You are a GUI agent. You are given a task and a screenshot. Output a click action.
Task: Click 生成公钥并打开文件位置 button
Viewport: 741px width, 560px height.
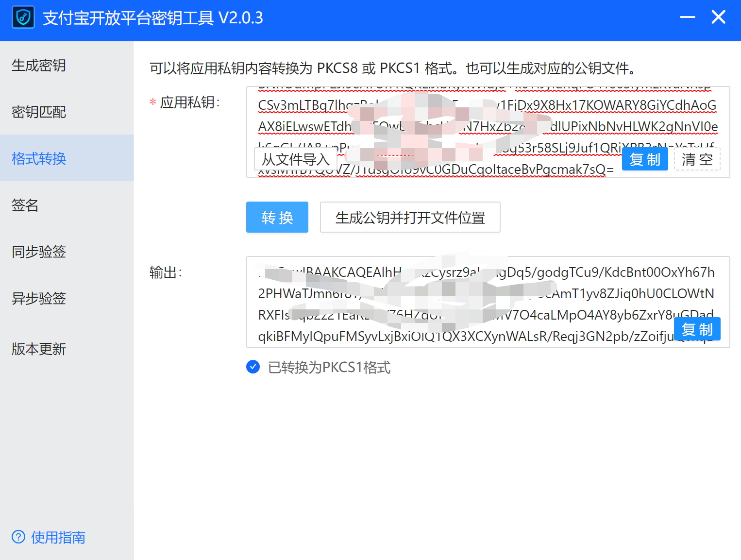point(410,217)
